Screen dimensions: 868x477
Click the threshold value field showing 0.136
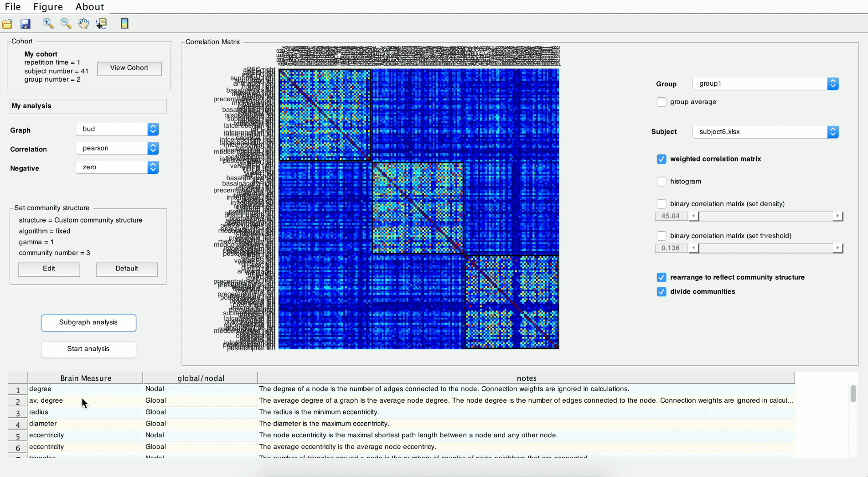coord(671,248)
